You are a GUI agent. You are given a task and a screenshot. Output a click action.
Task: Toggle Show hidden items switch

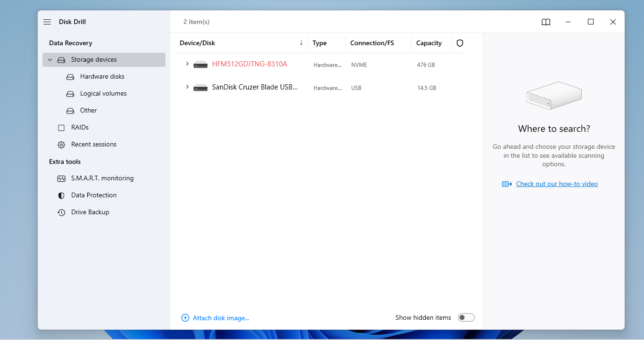pos(466,317)
